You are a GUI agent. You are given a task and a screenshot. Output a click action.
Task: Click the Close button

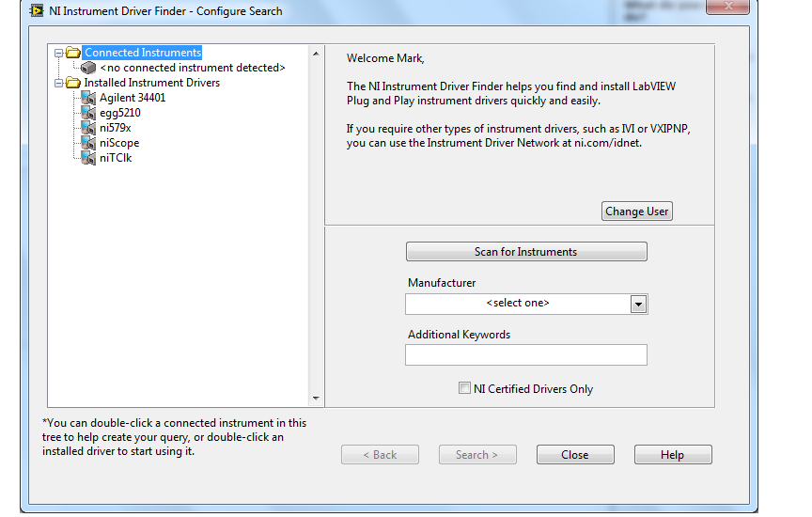(575, 455)
